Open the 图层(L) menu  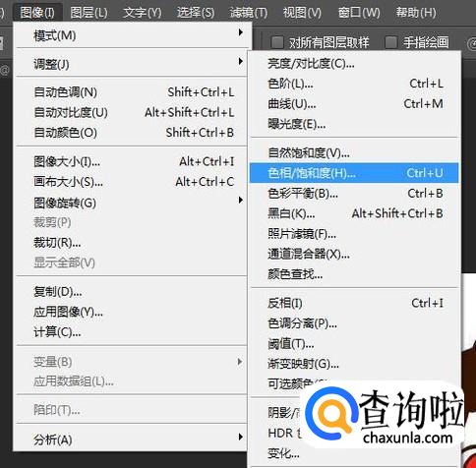point(89,13)
